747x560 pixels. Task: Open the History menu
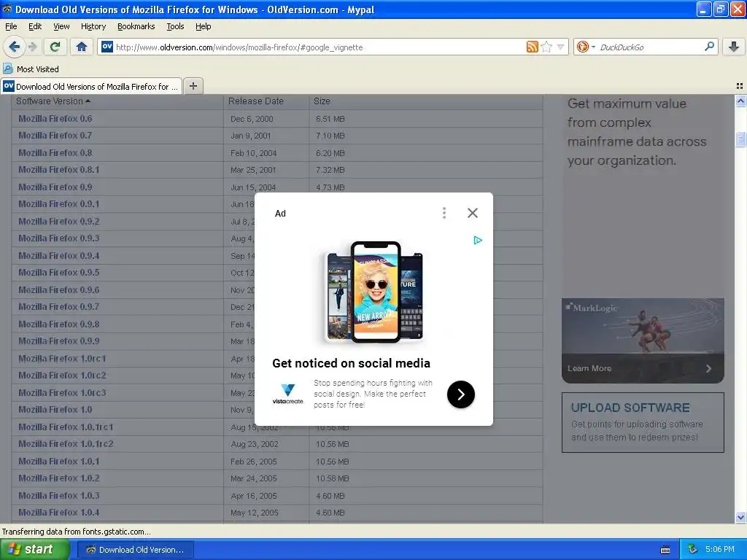pos(93,27)
